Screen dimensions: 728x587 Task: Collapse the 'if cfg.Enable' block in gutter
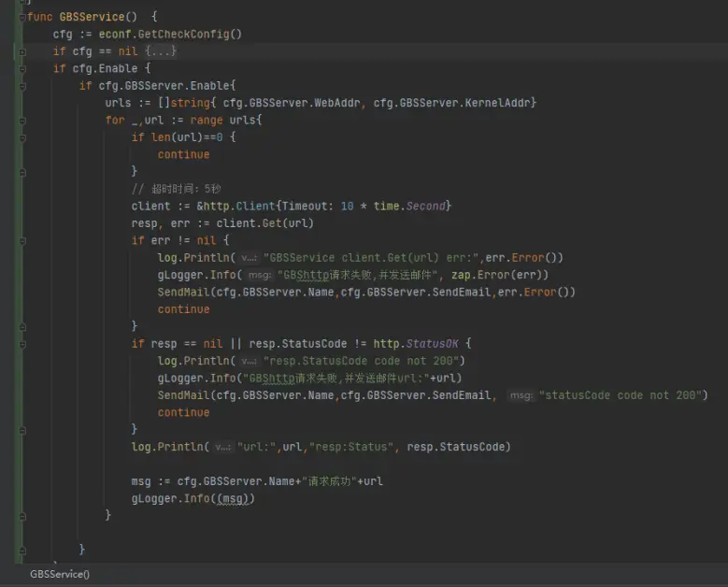pyautogui.click(x=21, y=68)
